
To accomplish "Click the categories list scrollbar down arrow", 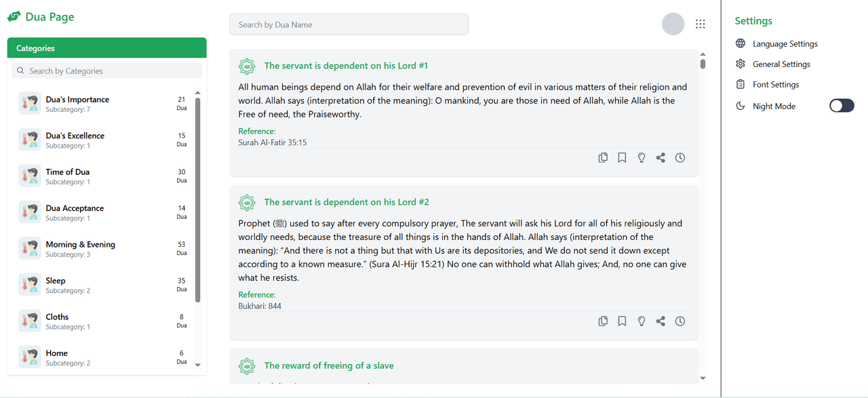I will coord(198,365).
